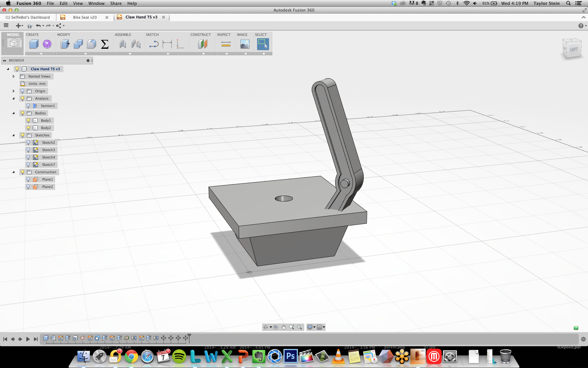
Task: Open timeline settings gear
Action: pos(583,339)
